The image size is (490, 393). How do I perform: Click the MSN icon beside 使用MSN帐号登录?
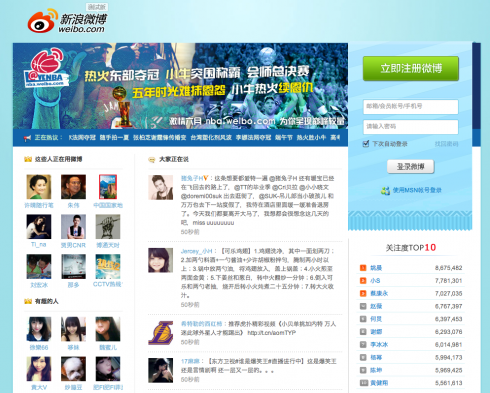point(385,191)
